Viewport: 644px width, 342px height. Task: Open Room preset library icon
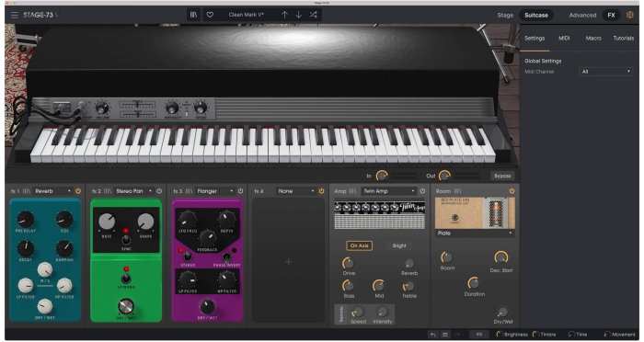457,191
